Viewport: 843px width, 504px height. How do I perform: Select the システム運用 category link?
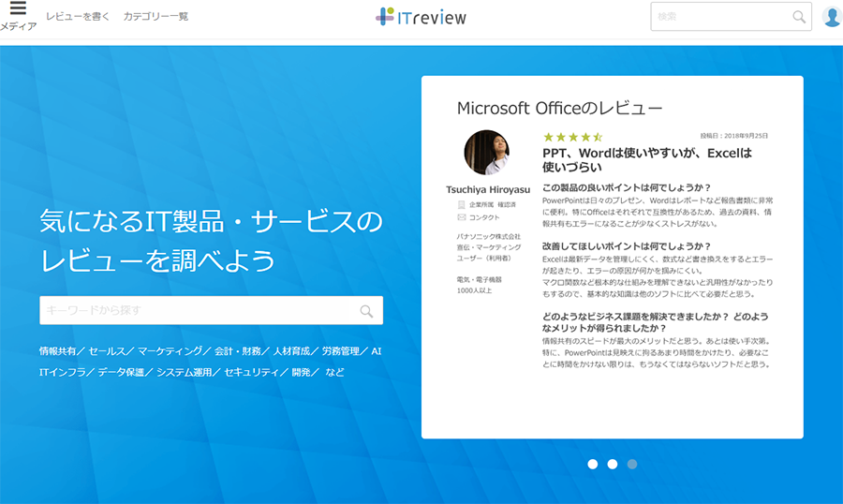[184, 372]
